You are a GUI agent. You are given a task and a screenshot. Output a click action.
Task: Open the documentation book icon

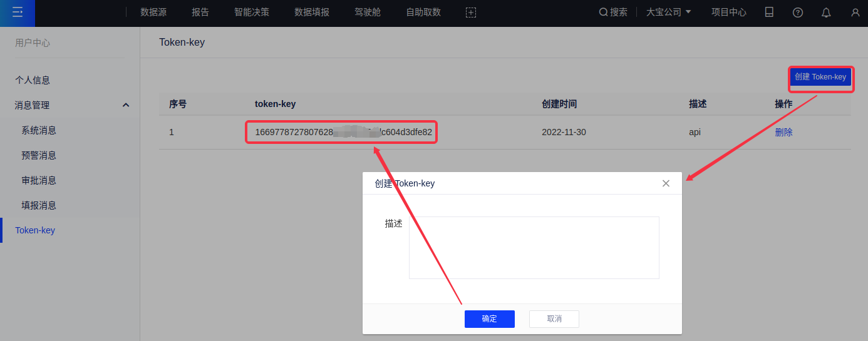pyautogui.click(x=769, y=13)
